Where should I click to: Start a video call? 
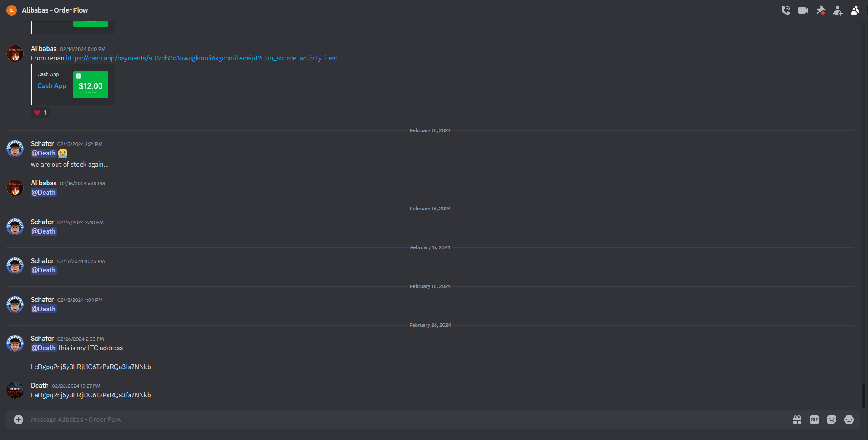803,10
